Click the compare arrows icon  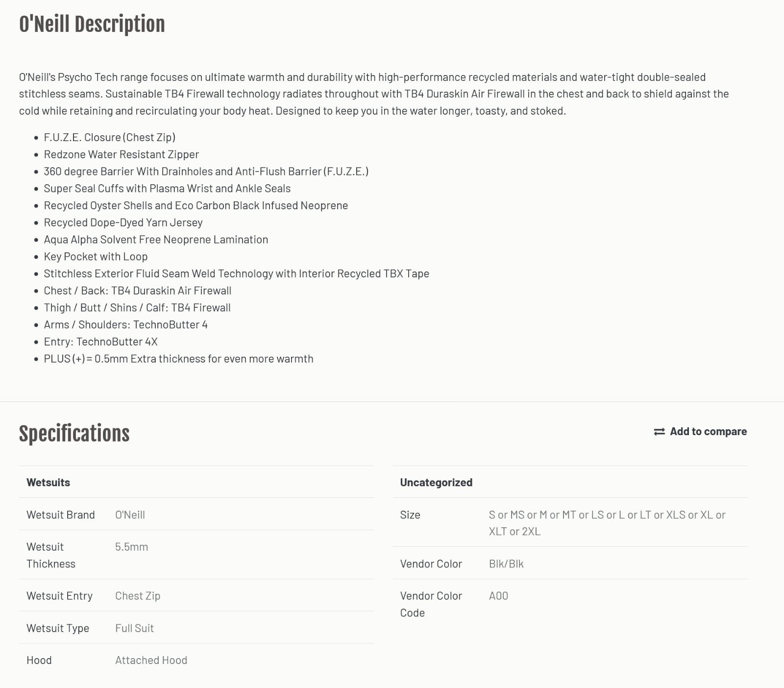coord(659,432)
